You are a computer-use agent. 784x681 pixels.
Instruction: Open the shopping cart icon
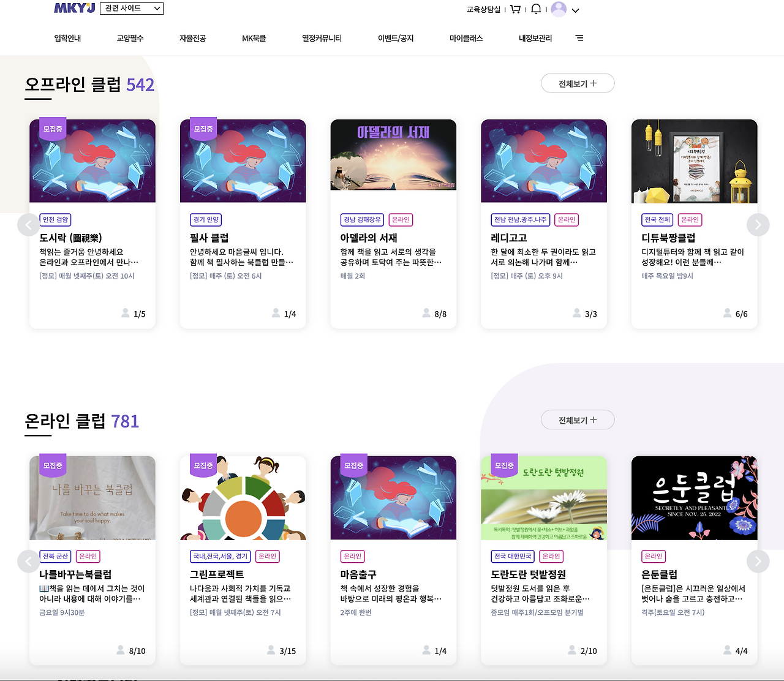click(515, 10)
